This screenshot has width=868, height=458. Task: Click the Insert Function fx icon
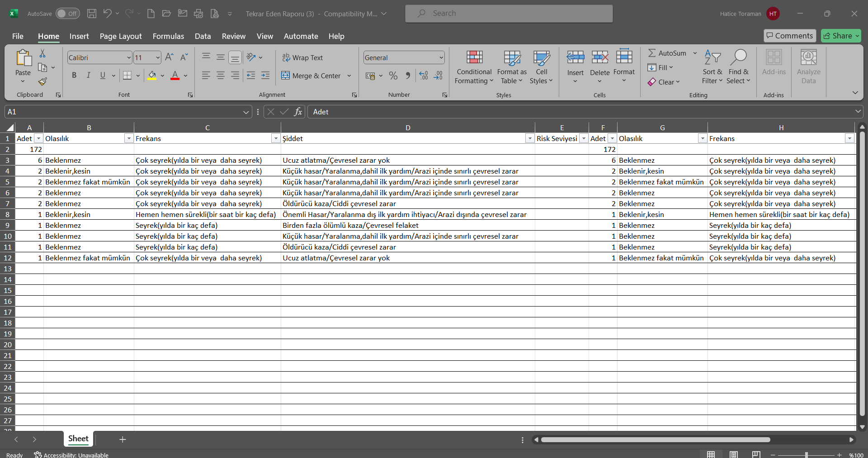point(298,112)
